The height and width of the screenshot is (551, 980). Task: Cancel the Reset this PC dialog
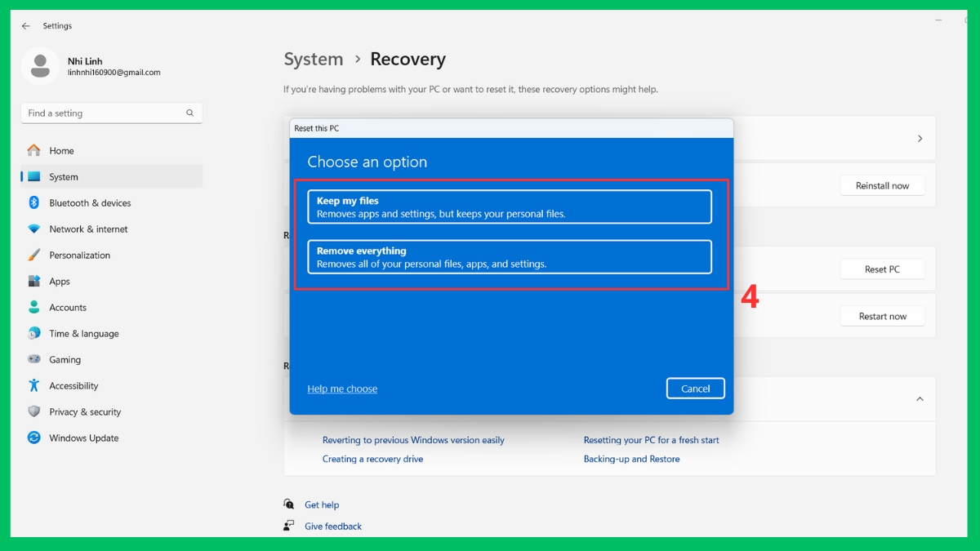(695, 389)
